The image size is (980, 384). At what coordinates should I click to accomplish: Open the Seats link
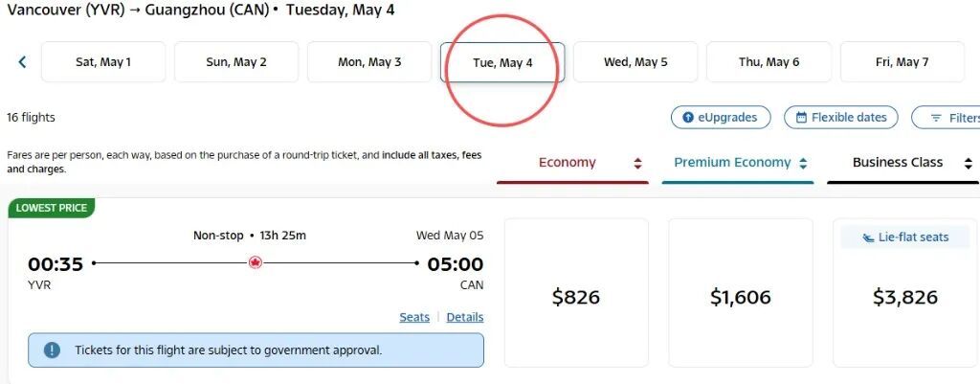coord(414,317)
